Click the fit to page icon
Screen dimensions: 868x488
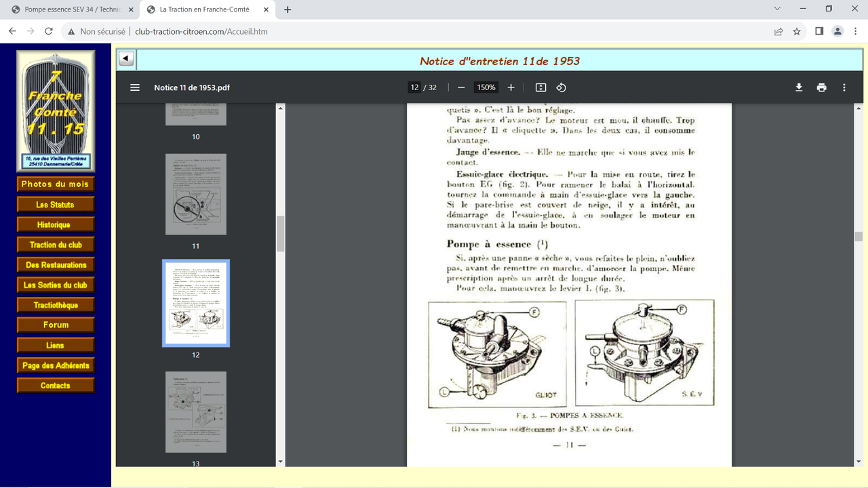(540, 87)
